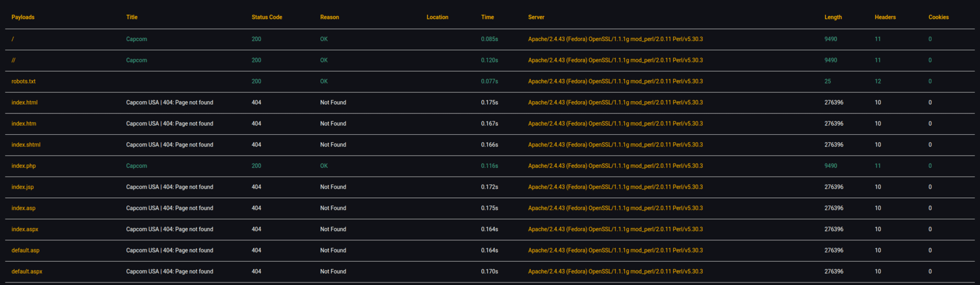Click the Reason column header
980x285 pixels.
tap(330, 17)
